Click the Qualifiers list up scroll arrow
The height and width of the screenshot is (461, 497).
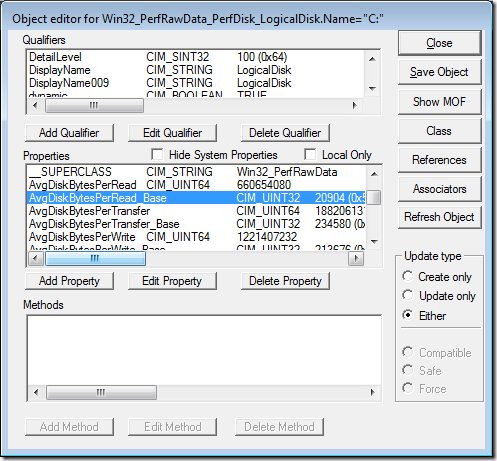coord(372,59)
